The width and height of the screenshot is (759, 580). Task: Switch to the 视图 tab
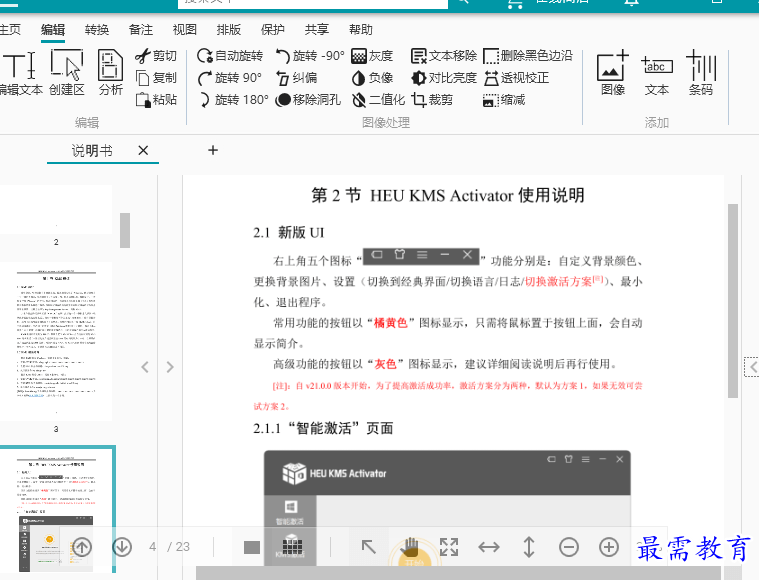(x=185, y=30)
